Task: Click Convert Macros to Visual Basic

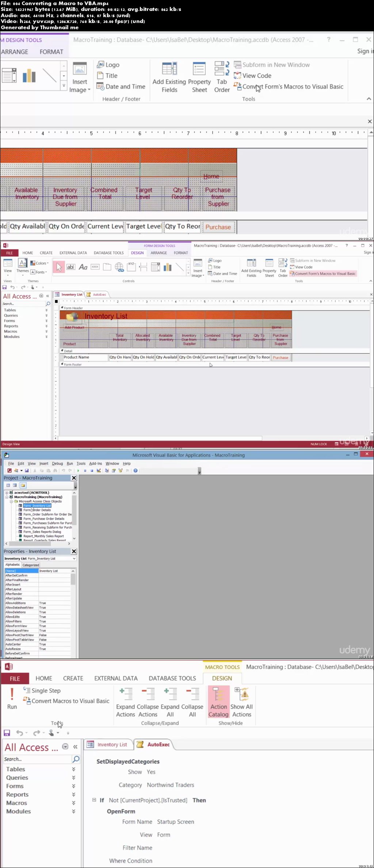Action: pos(66,701)
